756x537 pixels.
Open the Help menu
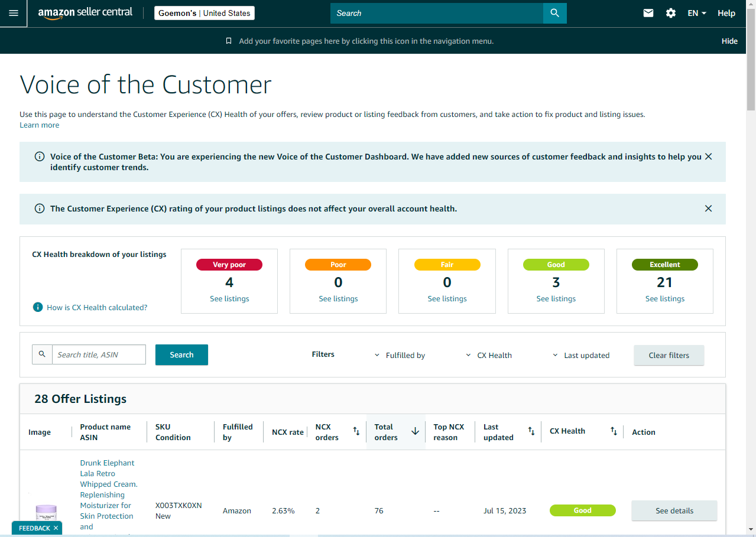click(726, 13)
